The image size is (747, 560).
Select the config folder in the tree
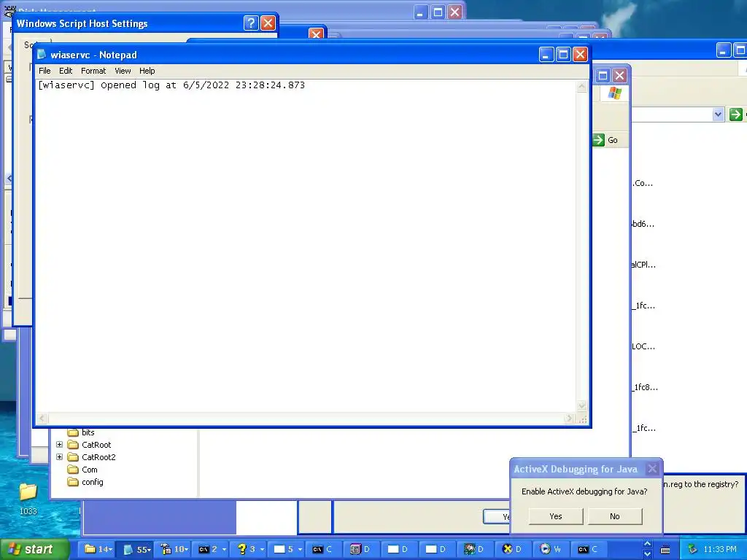(x=93, y=482)
